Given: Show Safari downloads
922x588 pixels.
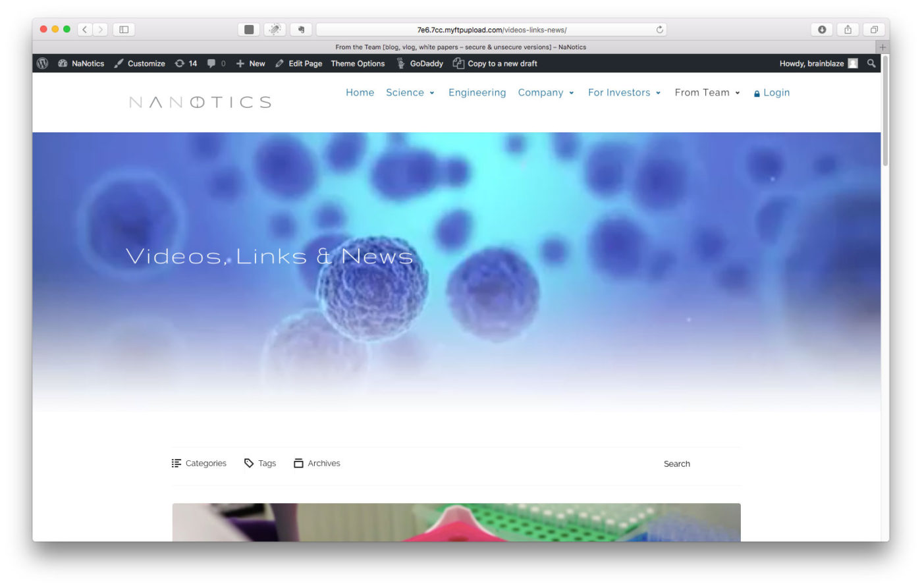Looking at the screenshot, I should tap(822, 29).
